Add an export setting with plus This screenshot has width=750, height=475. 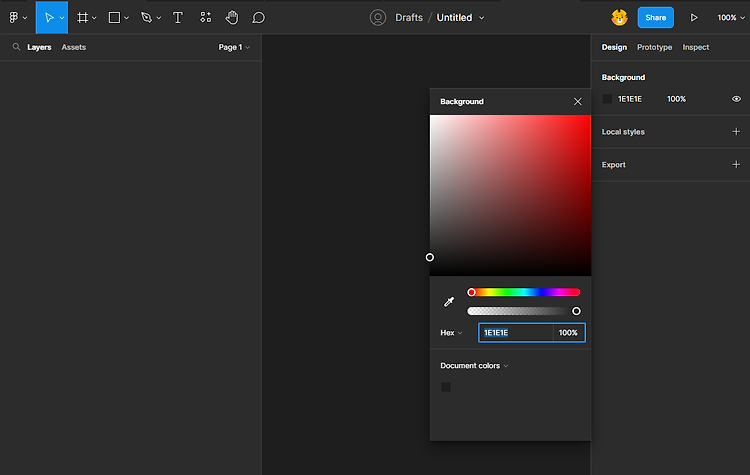736,165
